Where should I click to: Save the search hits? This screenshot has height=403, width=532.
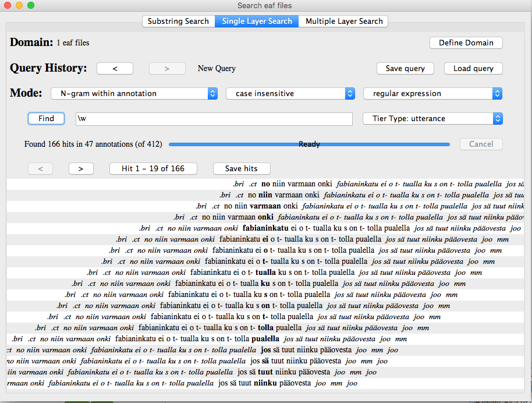point(242,168)
